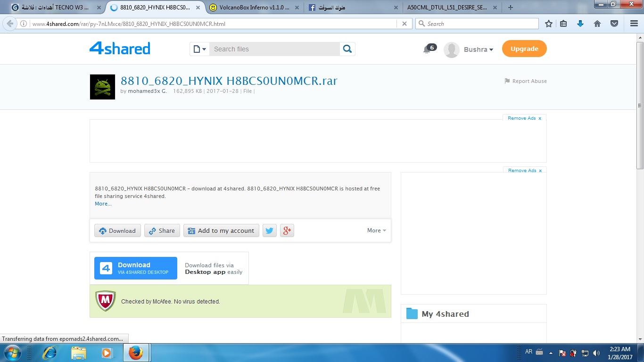Open the 4shared logo home link
The height and width of the screenshot is (362, 644).
point(120,49)
